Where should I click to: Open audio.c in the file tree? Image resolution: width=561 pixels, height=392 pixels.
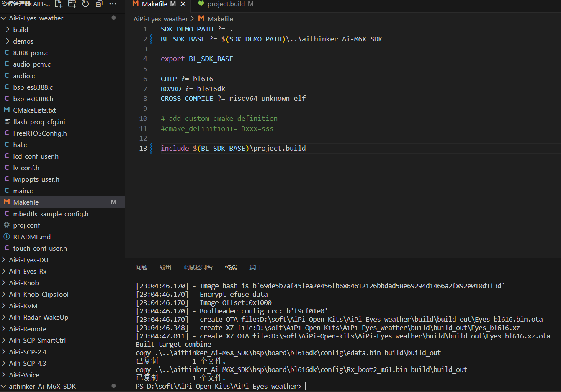[x=62, y=76]
